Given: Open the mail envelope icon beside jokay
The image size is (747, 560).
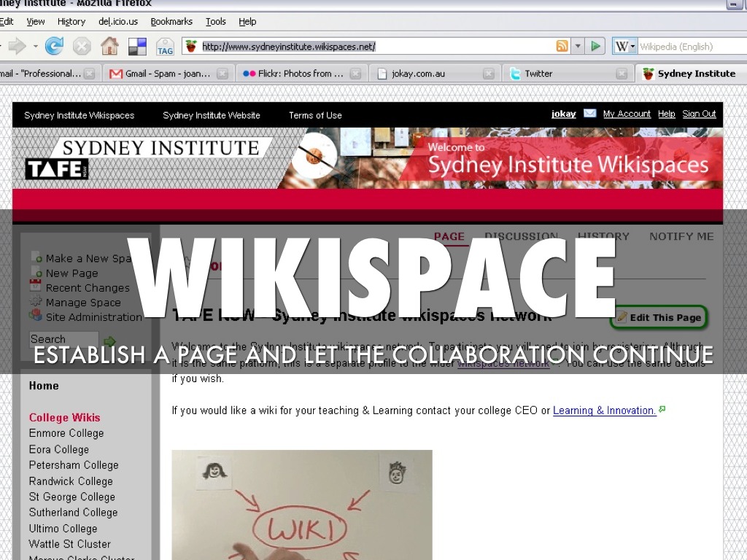Looking at the screenshot, I should coord(589,114).
